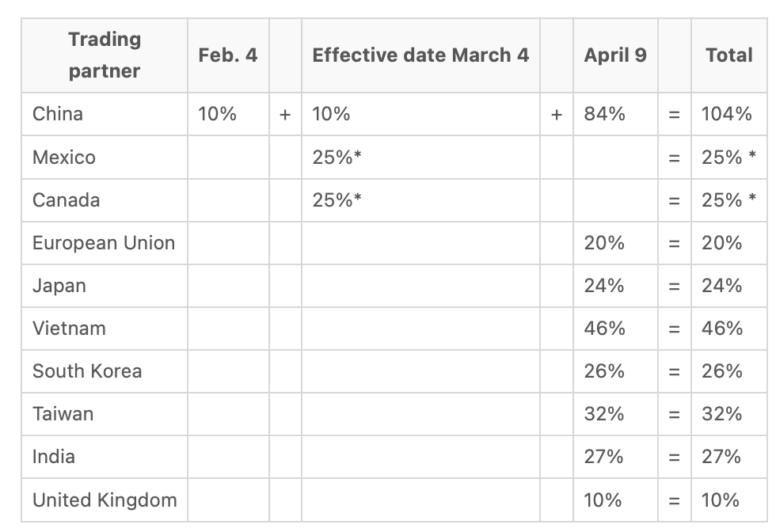The height and width of the screenshot is (532, 776).
Task: Click the Japan row label
Action: (59, 286)
